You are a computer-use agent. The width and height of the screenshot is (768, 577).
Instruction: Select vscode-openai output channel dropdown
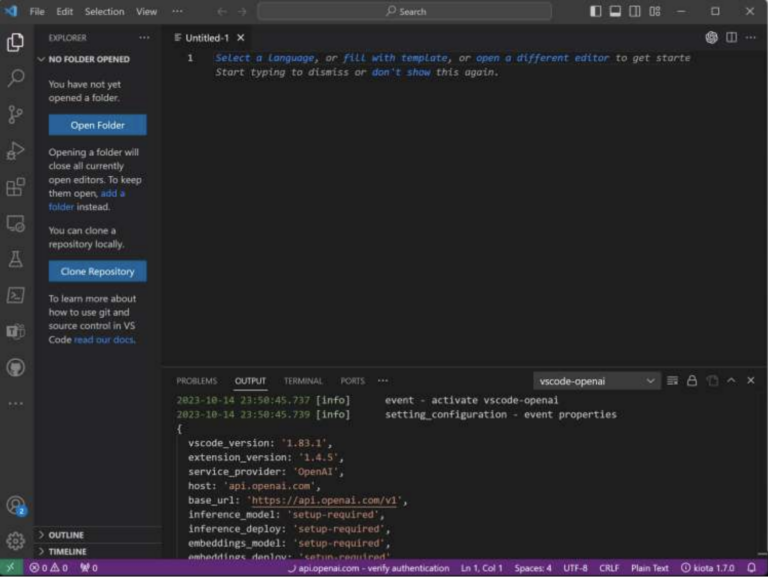click(x=596, y=381)
